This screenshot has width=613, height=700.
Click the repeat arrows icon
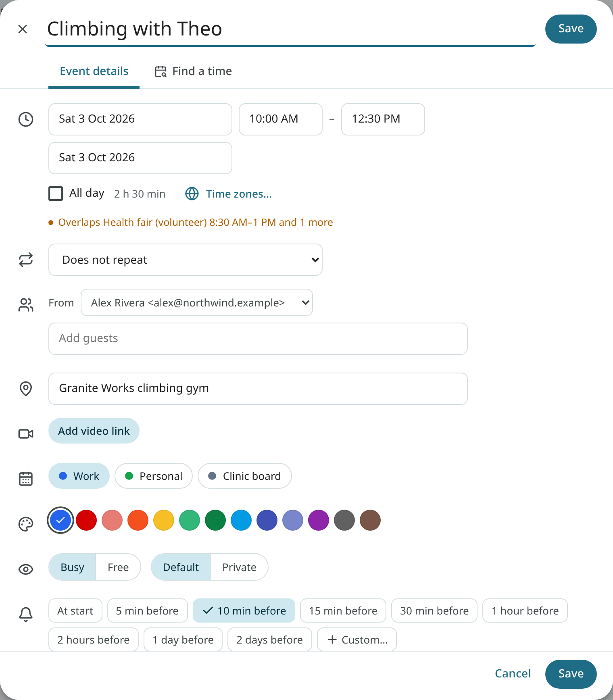[x=26, y=260]
